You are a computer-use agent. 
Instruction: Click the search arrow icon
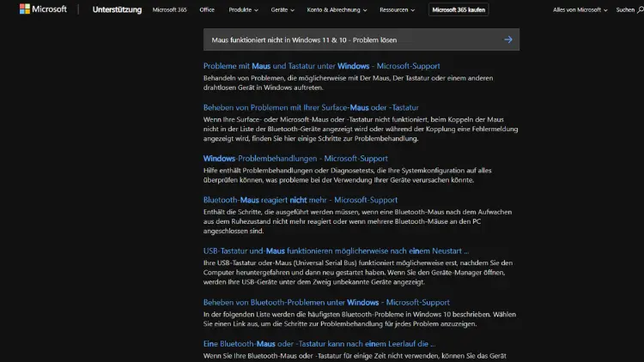(x=508, y=39)
